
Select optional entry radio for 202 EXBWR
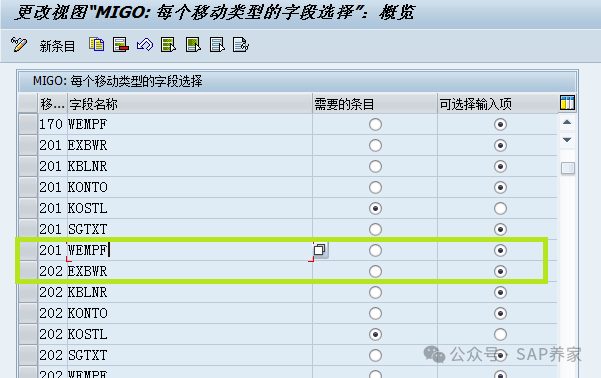click(500, 271)
